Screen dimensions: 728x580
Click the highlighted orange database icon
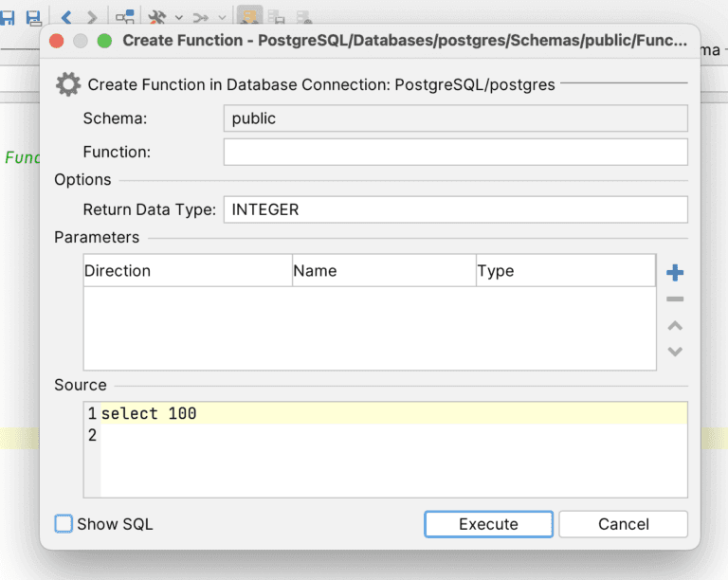tap(250, 16)
